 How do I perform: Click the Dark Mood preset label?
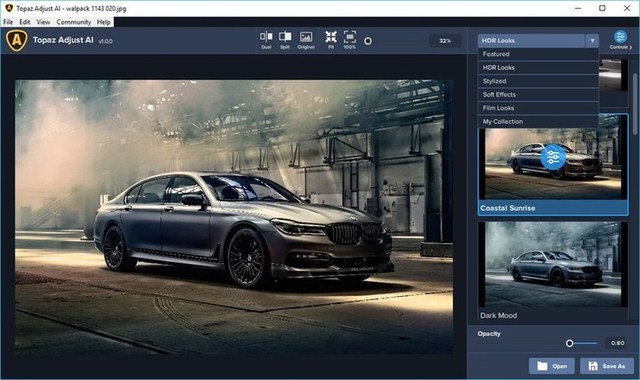click(498, 316)
